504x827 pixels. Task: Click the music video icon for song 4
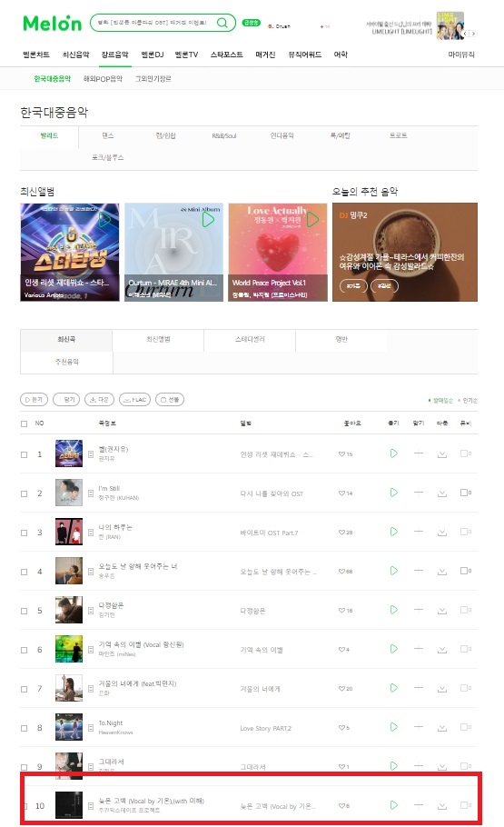click(x=465, y=571)
